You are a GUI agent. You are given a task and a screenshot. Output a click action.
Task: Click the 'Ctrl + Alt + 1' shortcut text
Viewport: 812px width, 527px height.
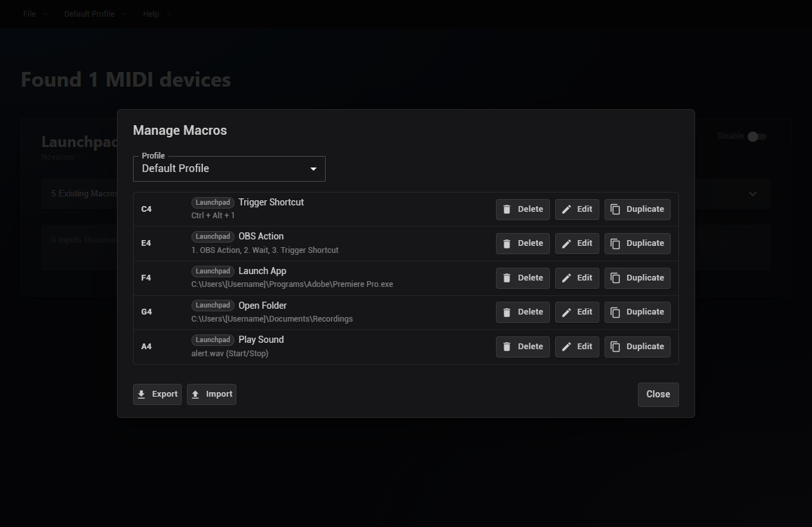(x=213, y=216)
